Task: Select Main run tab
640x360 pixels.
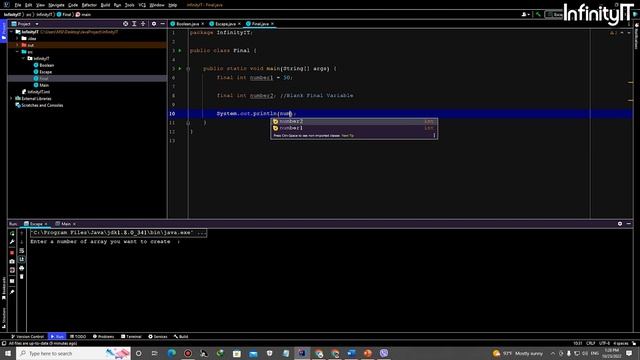Action: pyautogui.click(x=66, y=224)
